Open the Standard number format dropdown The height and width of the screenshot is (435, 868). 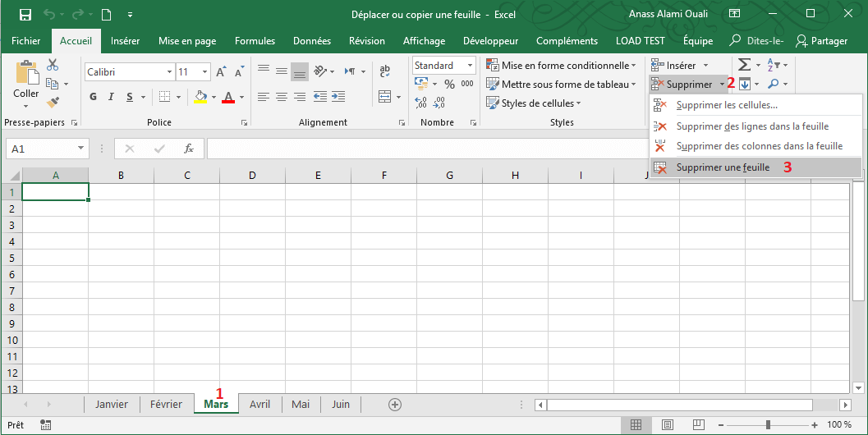click(x=471, y=66)
